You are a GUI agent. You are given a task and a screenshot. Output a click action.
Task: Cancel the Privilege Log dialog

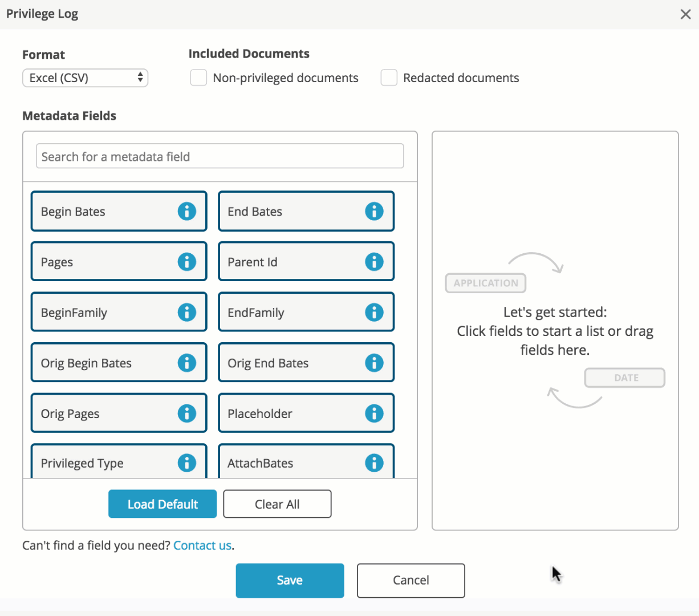[x=411, y=581]
